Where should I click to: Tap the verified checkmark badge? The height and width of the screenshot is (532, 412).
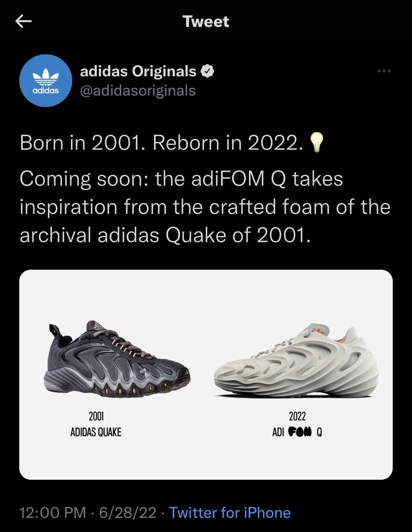point(207,71)
